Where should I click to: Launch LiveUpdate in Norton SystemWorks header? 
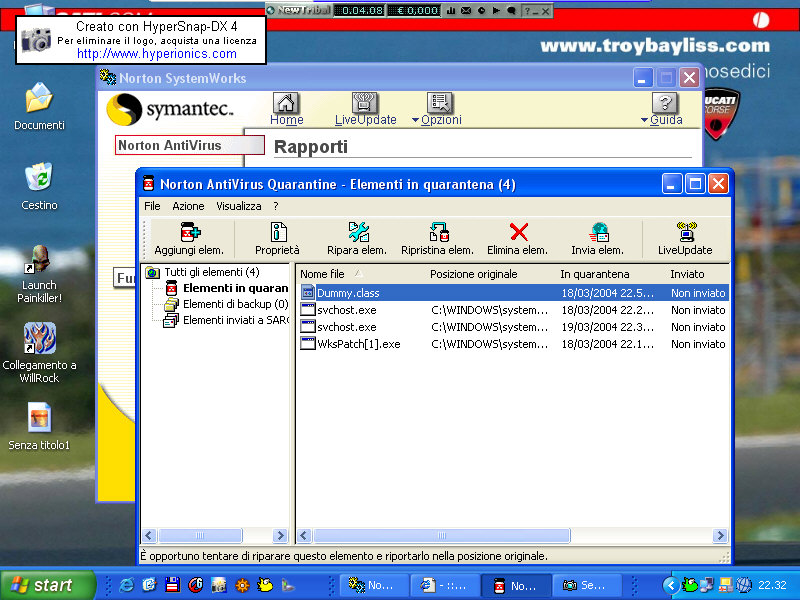365,109
